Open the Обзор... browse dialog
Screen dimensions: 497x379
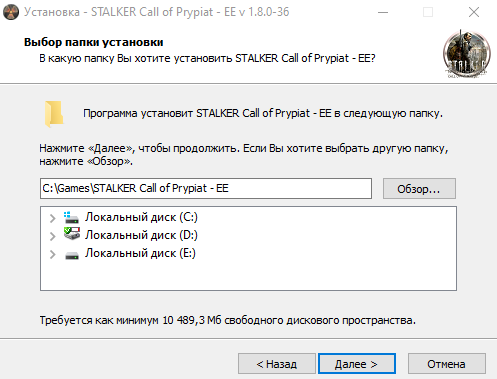(x=419, y=189)
